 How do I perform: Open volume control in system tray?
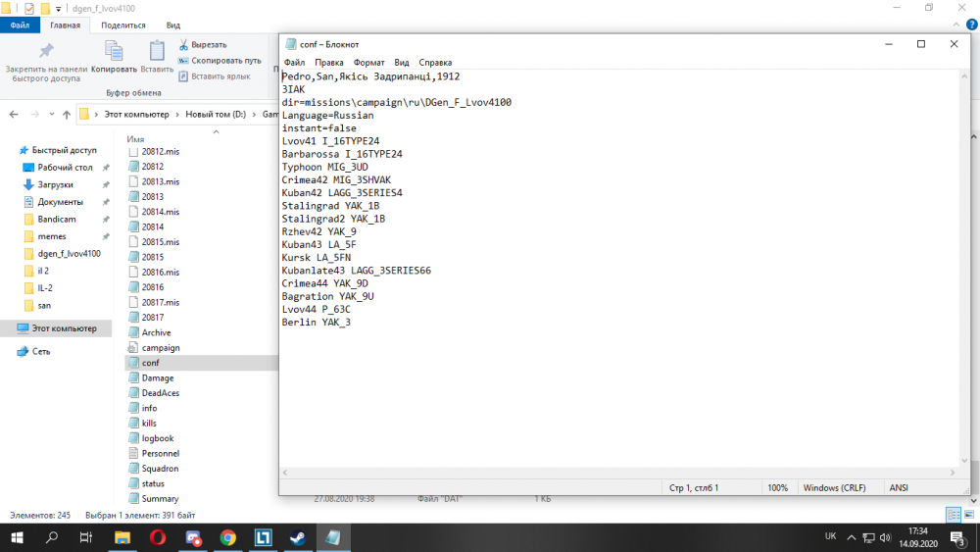[x=885, y=537]
